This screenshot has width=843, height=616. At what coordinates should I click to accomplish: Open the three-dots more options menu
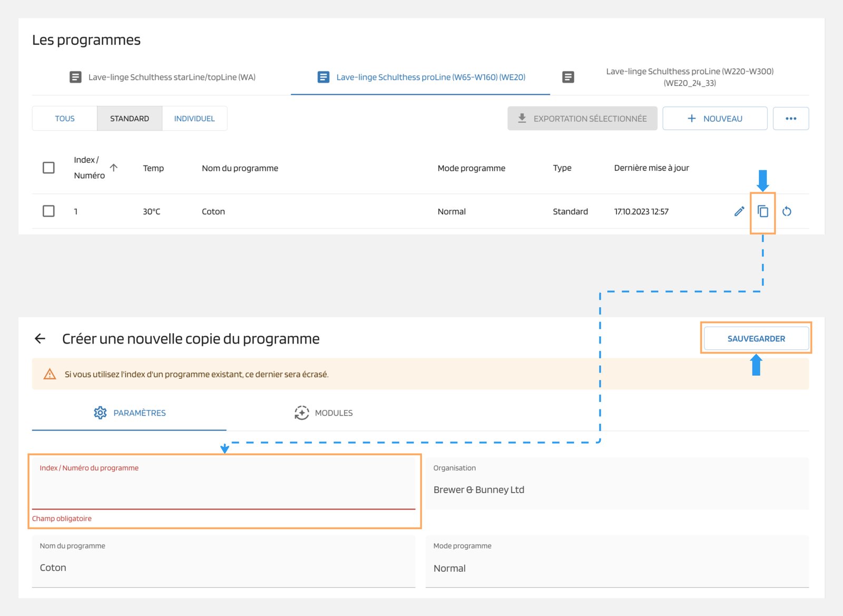pyautogui.click(x=790, y=119)
